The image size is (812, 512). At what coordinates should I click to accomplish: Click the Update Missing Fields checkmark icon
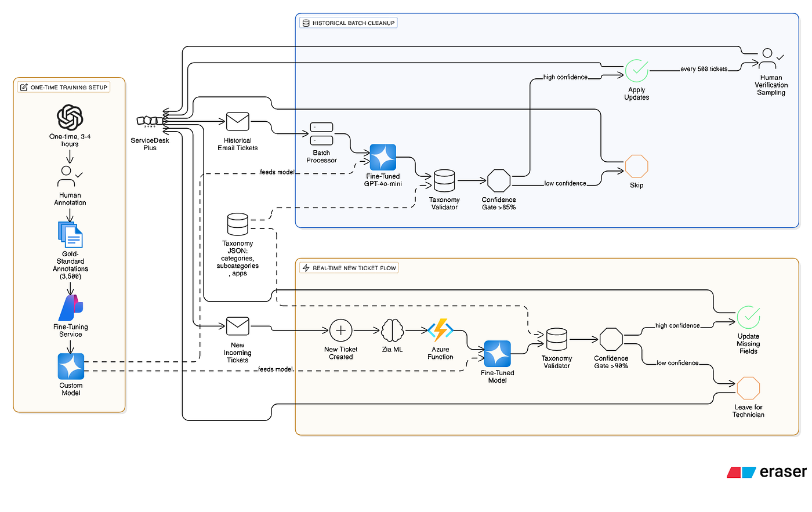748,318
